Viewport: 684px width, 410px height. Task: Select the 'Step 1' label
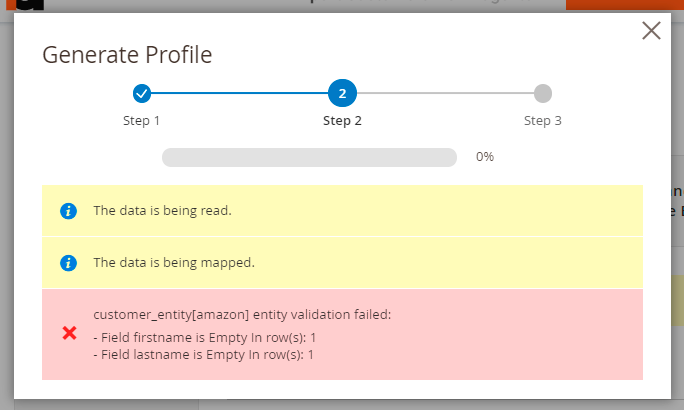pos(142,121)
